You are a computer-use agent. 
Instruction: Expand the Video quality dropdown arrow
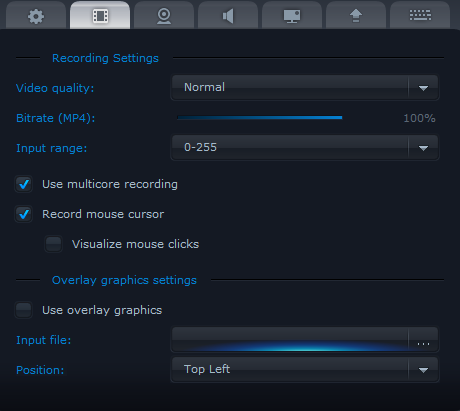[423, 88]
